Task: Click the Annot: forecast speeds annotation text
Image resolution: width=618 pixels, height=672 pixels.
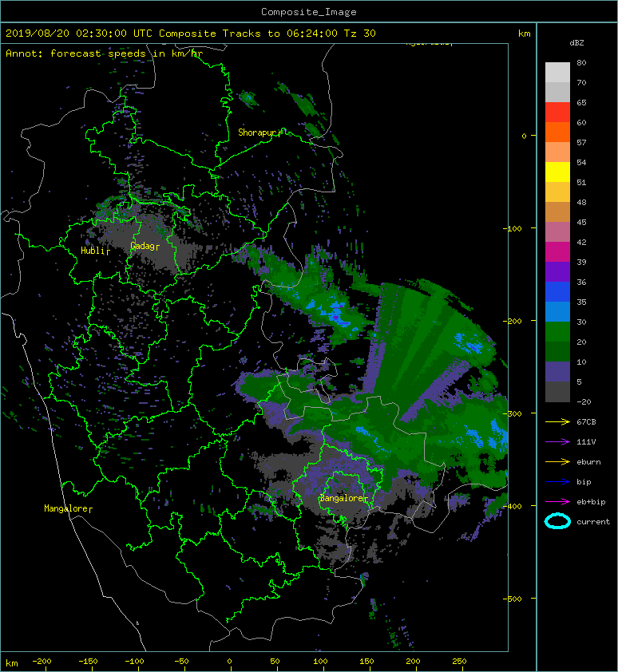Action: (104, 53)
